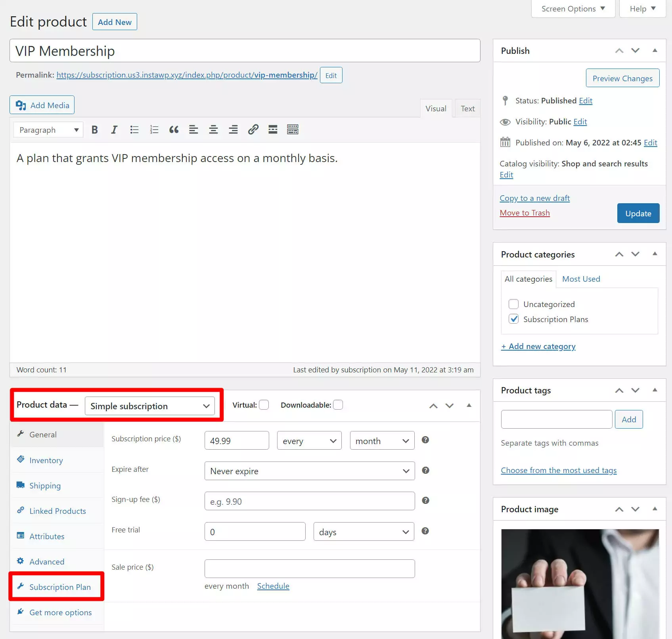Toggle the editor toolbar kitchen sink icon
Image resolution: width=672 pixels, height=639 pixels.
click(x=293, y=130)
